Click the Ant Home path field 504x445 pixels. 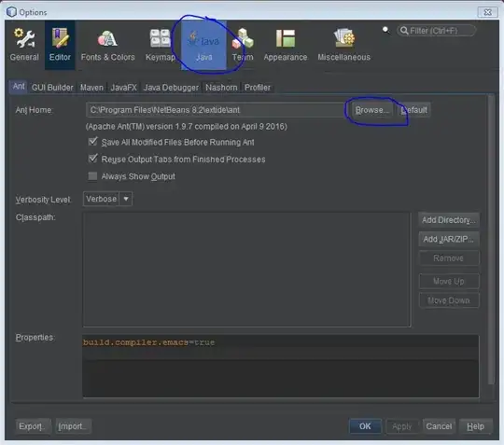[x=216, y=110]
